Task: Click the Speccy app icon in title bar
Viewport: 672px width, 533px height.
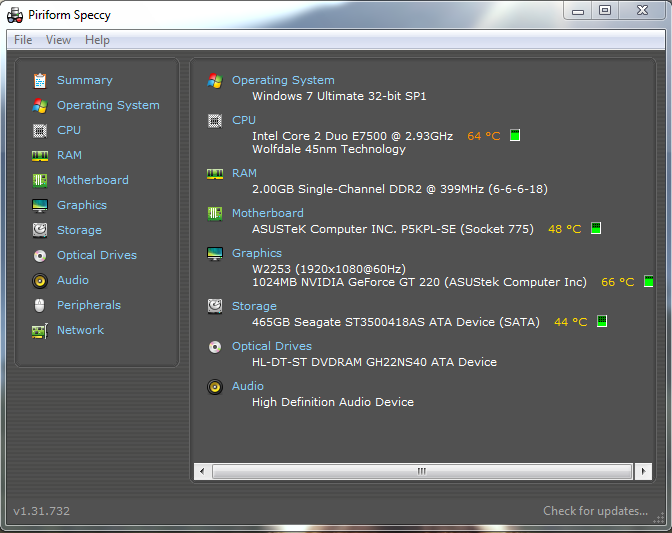Action: [x=15, y=15]
